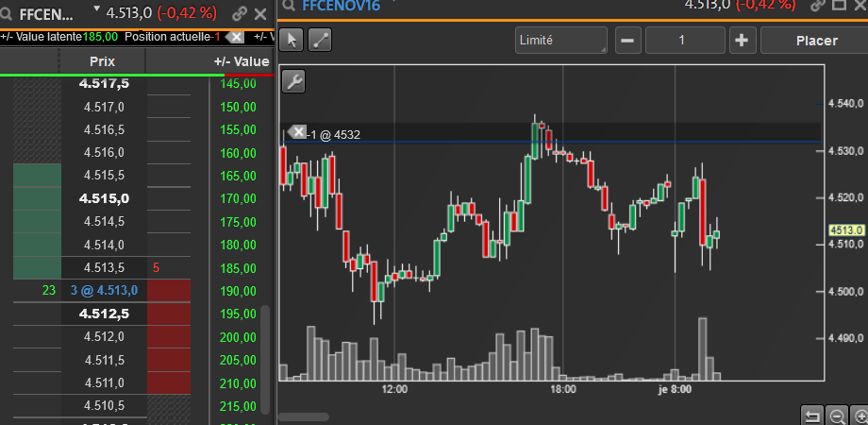Screen dimensions: 868x425
Task: Click the reset chart view arrow icon
Action: click(x=812, y=416)
